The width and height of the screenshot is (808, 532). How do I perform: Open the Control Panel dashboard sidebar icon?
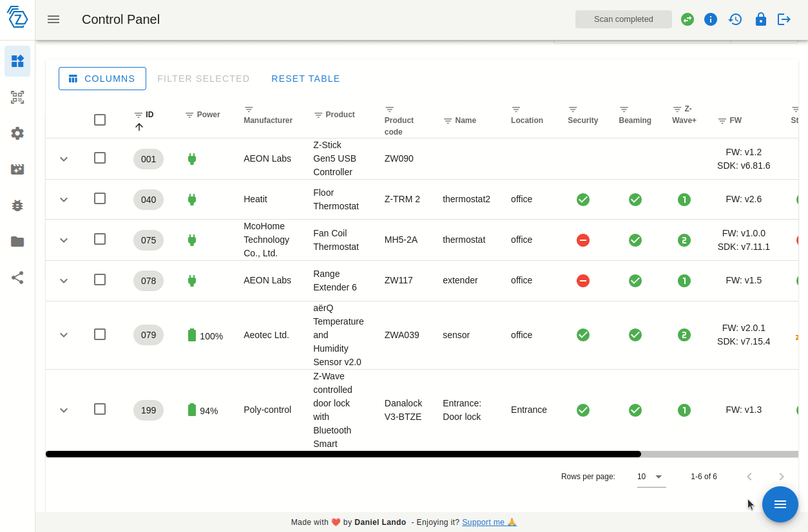click(17, 61)
